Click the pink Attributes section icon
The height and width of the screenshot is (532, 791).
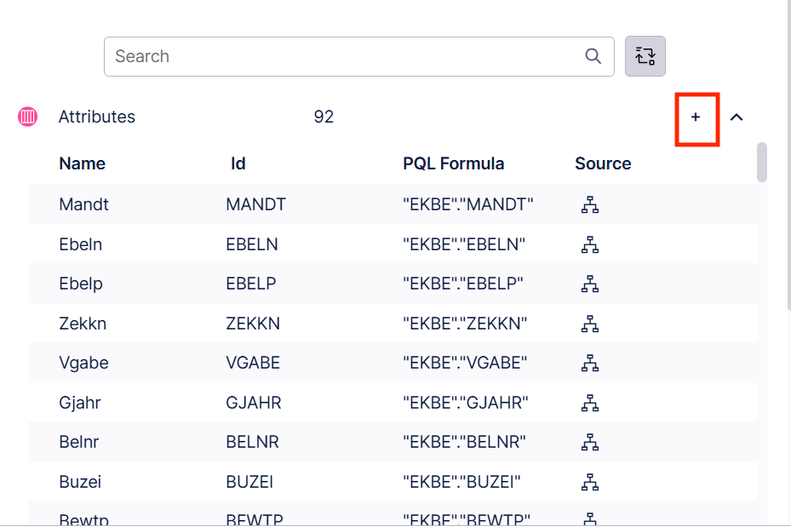coord(28,117)
